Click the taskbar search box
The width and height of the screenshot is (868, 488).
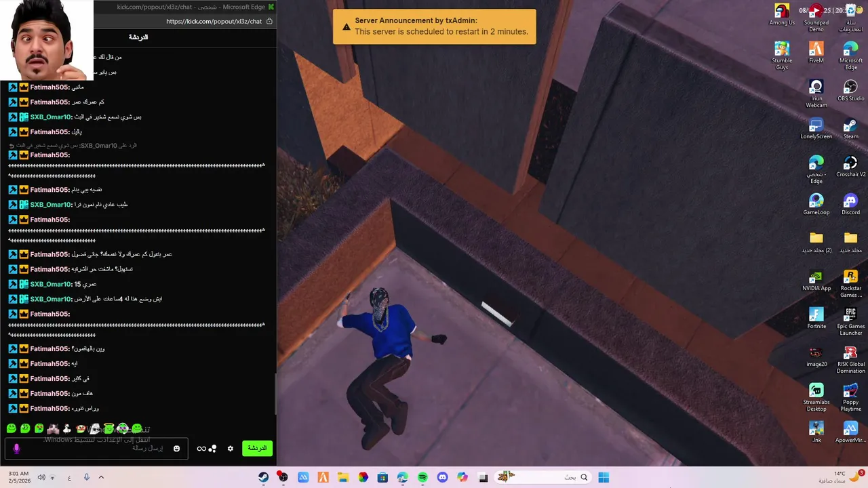tap(542, 477)
